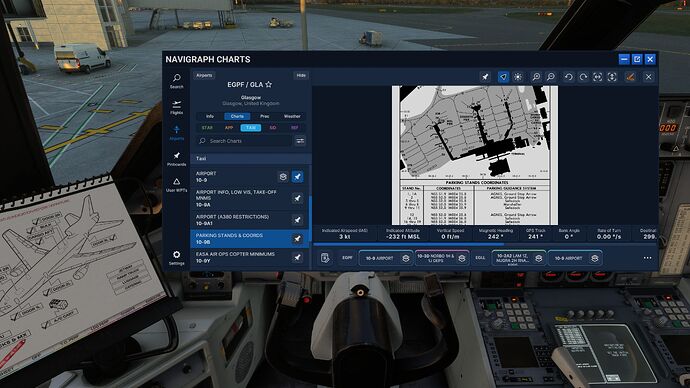Pop out Navigraph Charts window

[x=637, y=59]
